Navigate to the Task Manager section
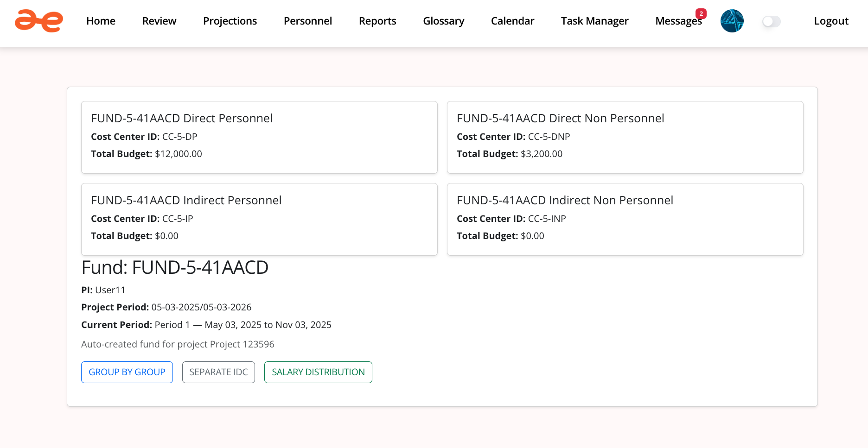The height and width of the screenshot is (448, 868). (x=594, y=21)
